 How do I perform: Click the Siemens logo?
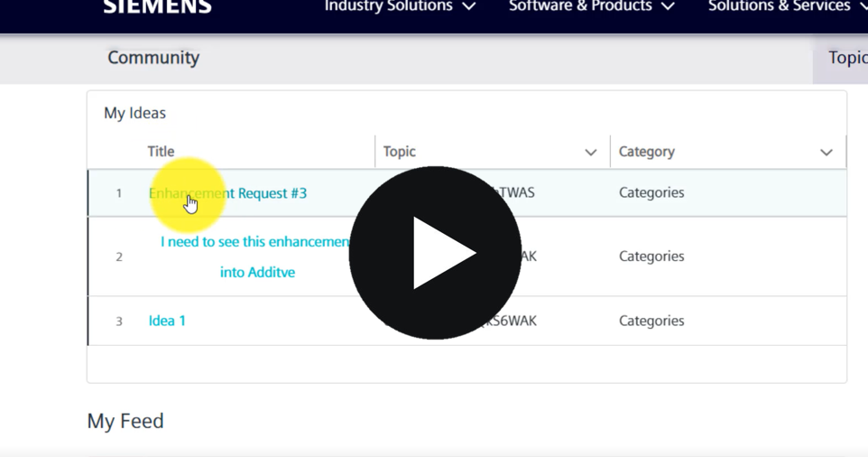click(157, 7)
